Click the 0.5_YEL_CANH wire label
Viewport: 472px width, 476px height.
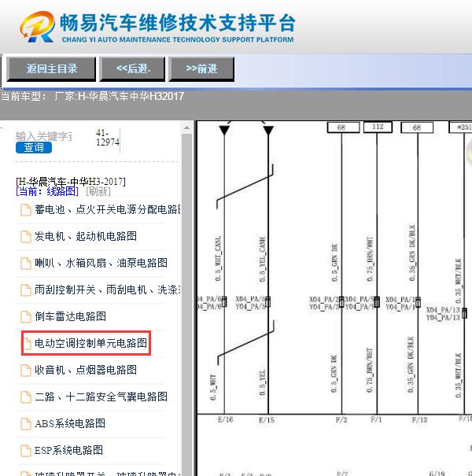(x=262, y=260)
